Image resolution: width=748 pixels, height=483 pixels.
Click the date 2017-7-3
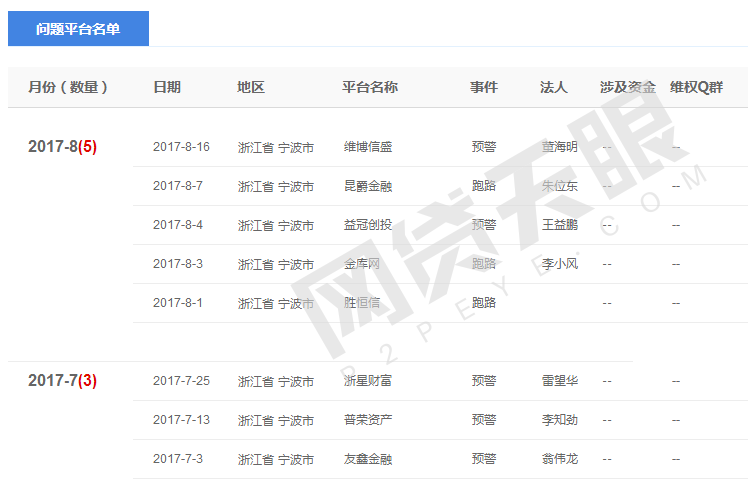pos(178,459)
